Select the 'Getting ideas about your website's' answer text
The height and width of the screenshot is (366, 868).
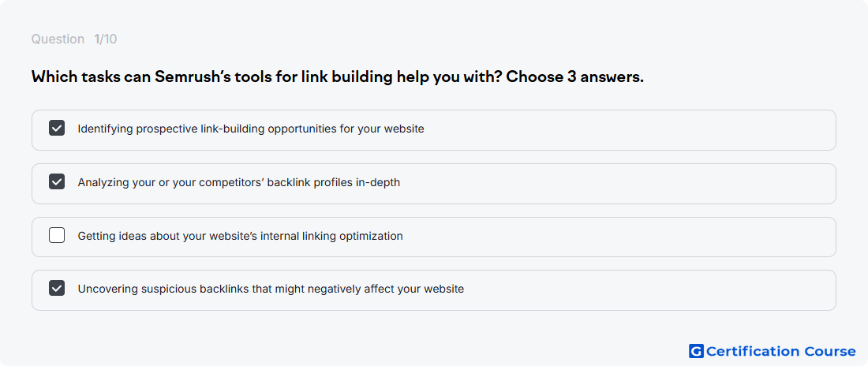[x=240, y=236]
